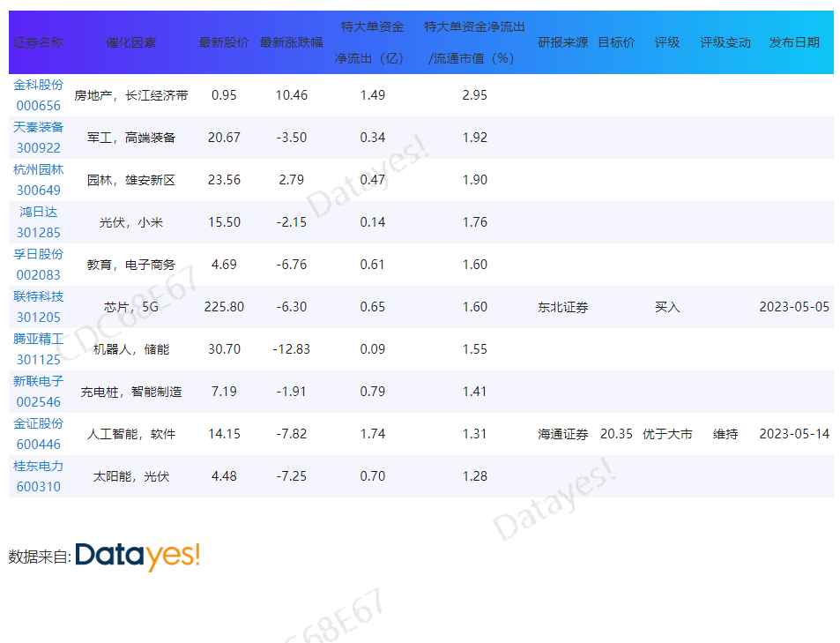Click the price change value 10.46
840x643 pixels.
(x=292, y=95)
